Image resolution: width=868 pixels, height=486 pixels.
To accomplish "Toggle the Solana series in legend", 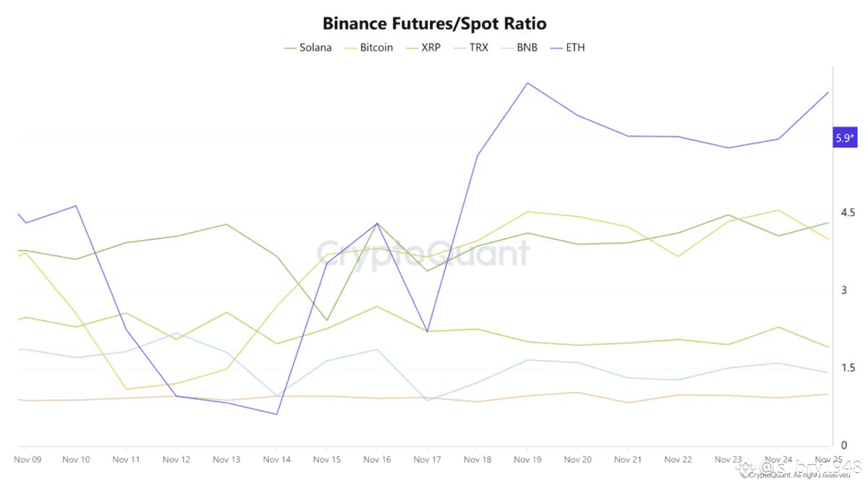I will pyautogui.click(x=307, y=48).
